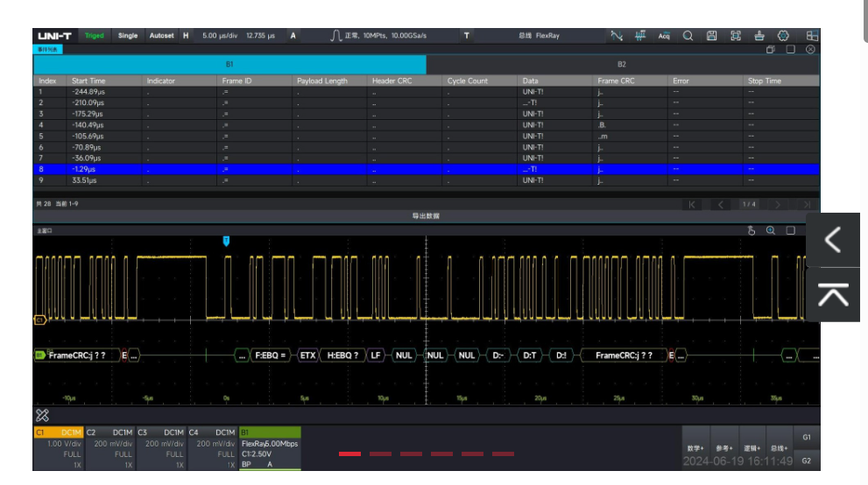This screenshot has width=868, height=485.
Task: Maximize the event list panel
Action: [791, 50]
